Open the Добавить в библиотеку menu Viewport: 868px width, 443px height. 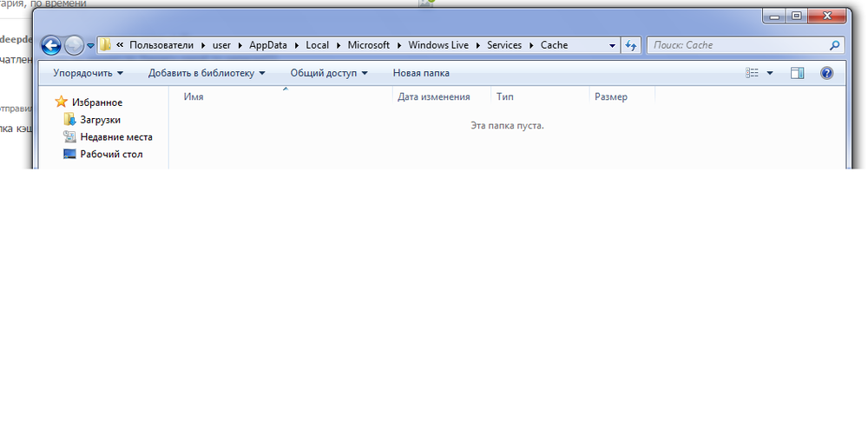206,73
